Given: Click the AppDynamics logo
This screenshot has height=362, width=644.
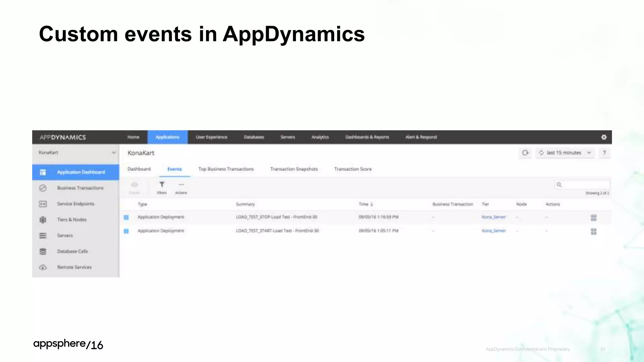Looking at the screenshot, I should (63, 137).
